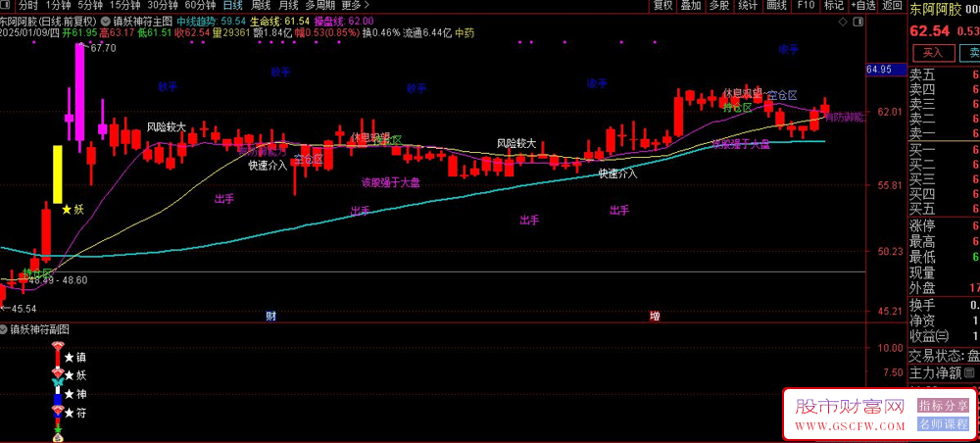980x443 pixels.
Task: Enable the 画线 drawing tool
Action: (776, 5)
